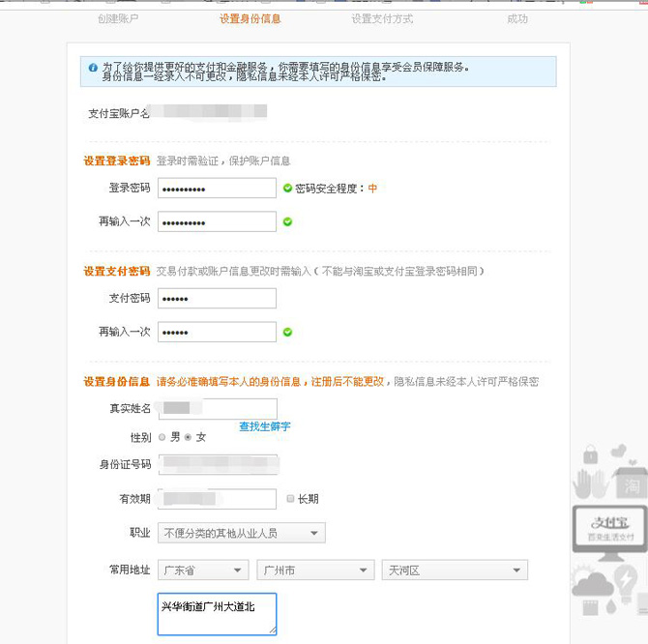Image resolution: width=648 pixels, height=644 pixels.
Task: Click the green check beside the repeated login password
Action: pos(287,221)
